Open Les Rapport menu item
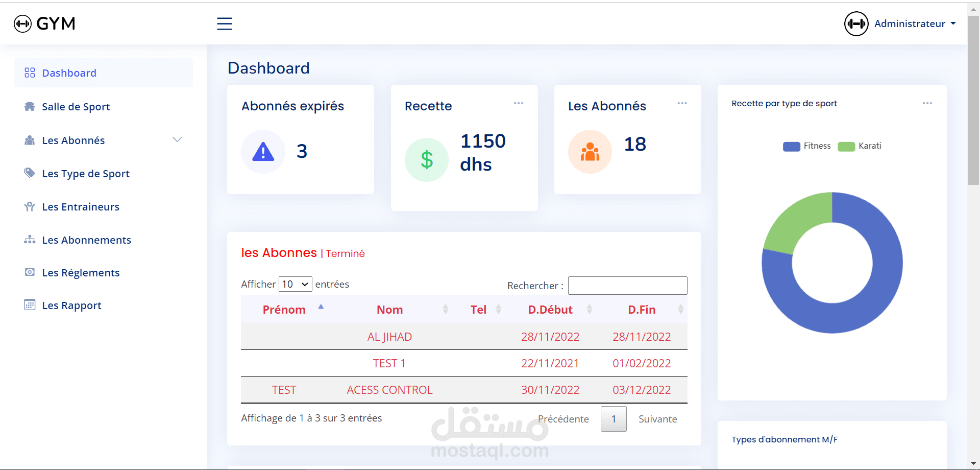Image resolution: width=980 pixels, height=470 pixels. click(x=103, y=305)
